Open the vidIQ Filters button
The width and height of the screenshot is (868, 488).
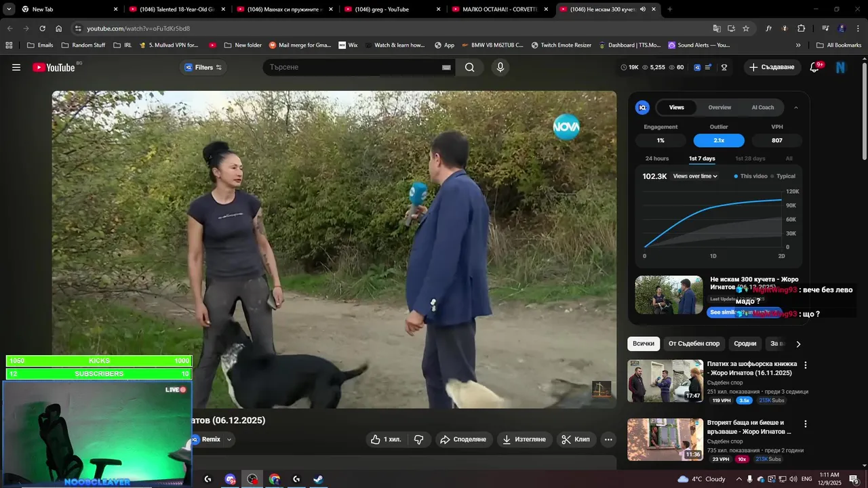(x=203, y=67)
